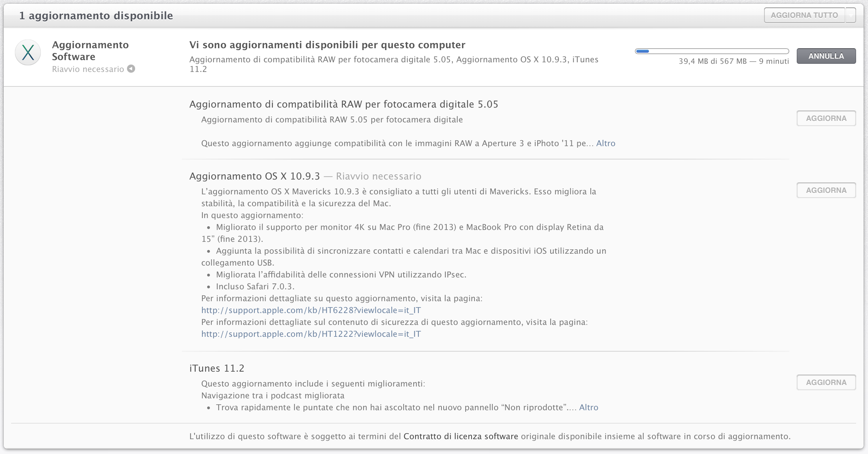
Task: Click AGGIORNA for RAW compatibility update
Action: click(826, 118)
